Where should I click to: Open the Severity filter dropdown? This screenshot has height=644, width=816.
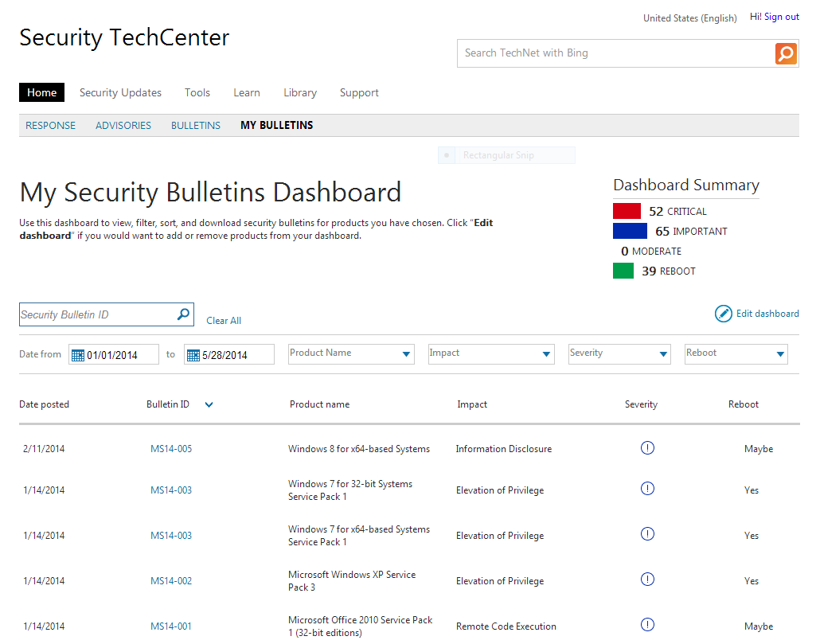pos(619,354)
